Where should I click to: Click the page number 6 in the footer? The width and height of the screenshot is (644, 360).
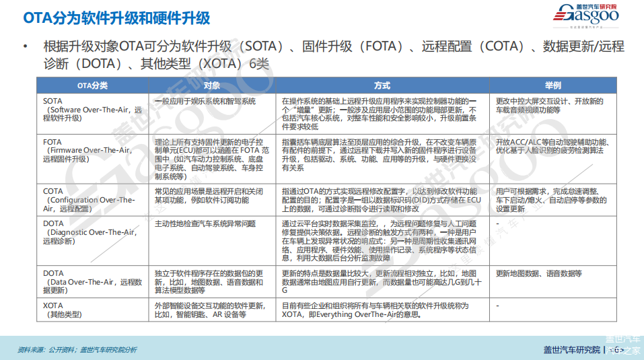pos(614,350)
